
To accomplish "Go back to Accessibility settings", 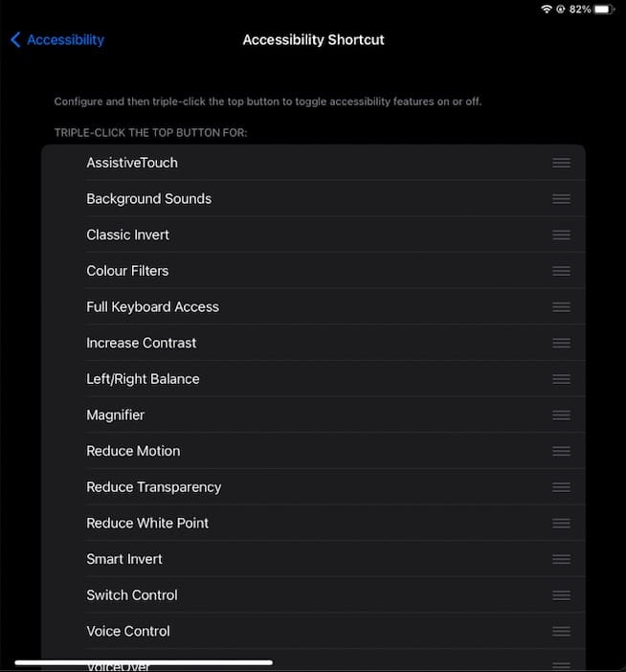I will click(x=65, y=40).
